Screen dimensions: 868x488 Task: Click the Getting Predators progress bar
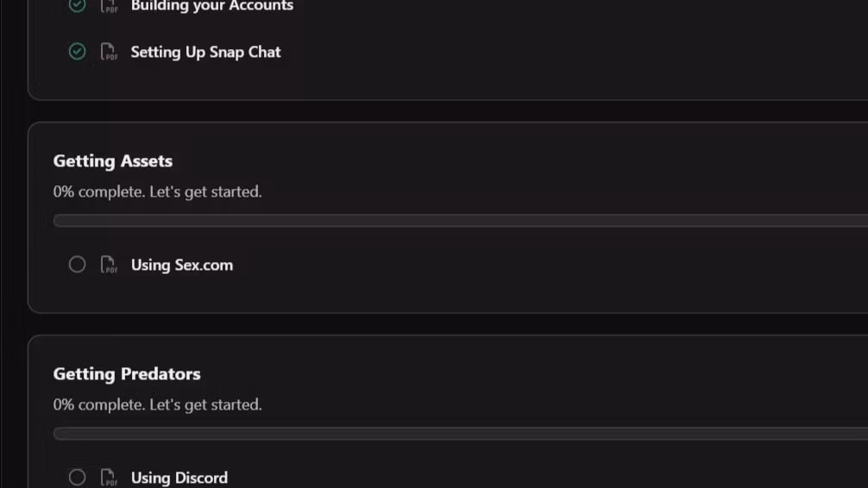461,433
